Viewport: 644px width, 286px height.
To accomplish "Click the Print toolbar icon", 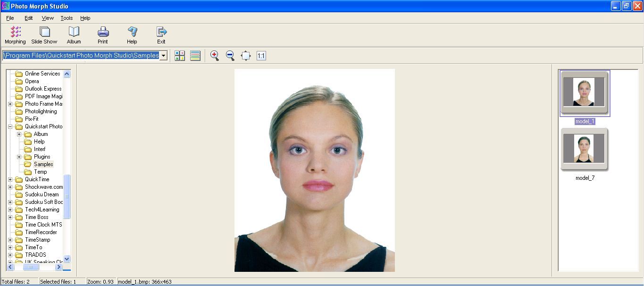I will [103, 35].
